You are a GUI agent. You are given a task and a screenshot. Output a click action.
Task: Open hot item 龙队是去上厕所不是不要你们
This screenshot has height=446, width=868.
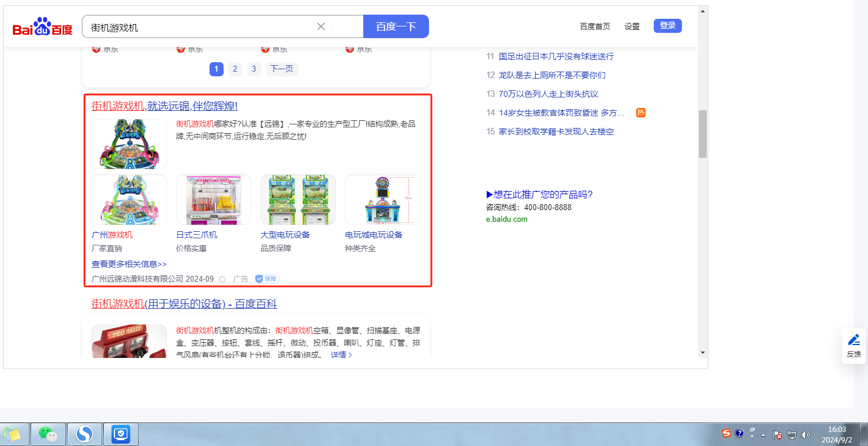(x=552, y=75)
